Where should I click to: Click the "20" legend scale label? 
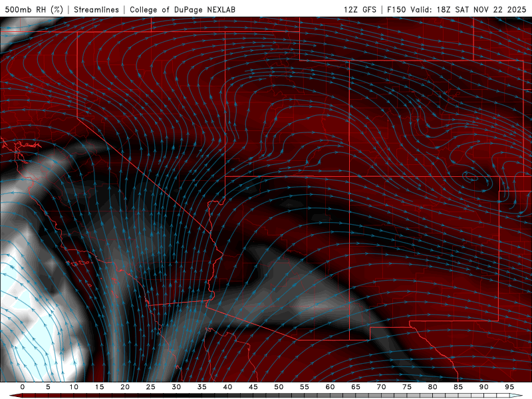125,387
